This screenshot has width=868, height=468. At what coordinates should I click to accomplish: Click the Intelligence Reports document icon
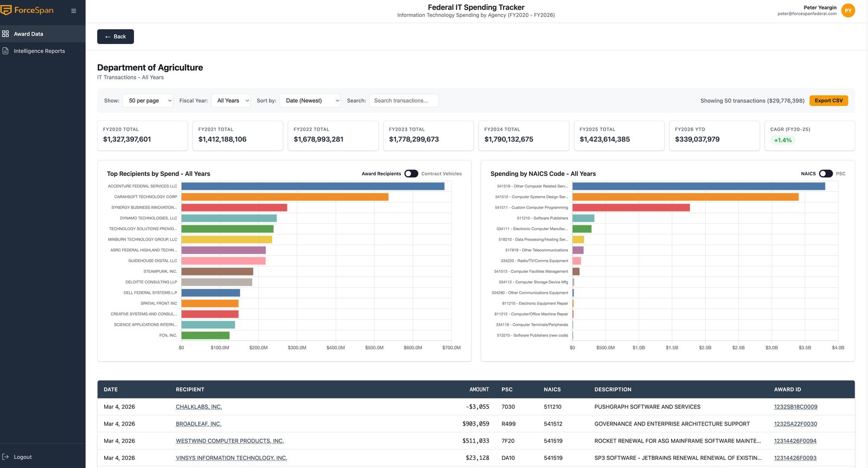point(5,51)
